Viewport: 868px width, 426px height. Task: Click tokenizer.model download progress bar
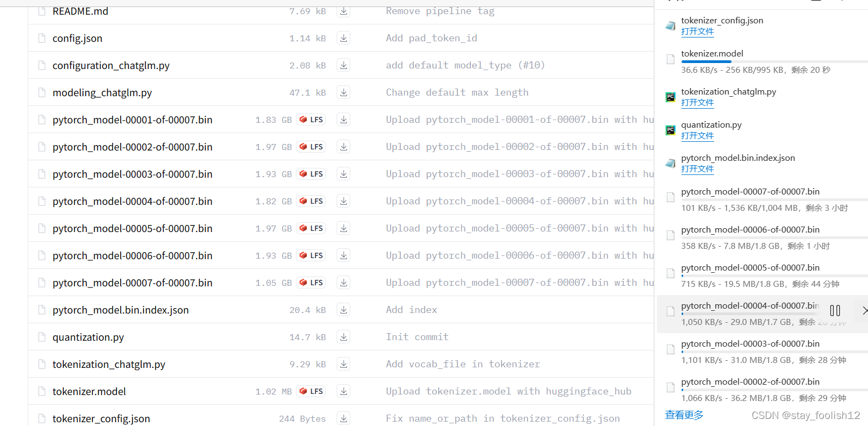point(774,62)
